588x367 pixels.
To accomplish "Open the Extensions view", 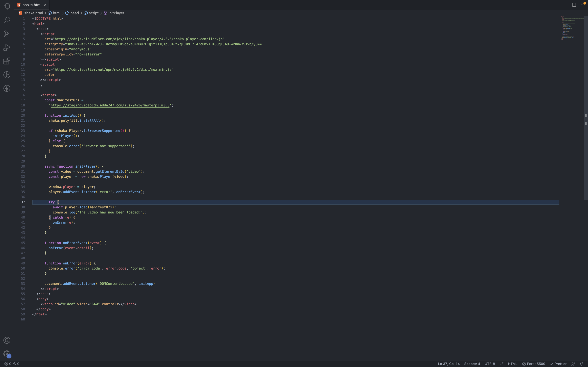I will 7,61.
